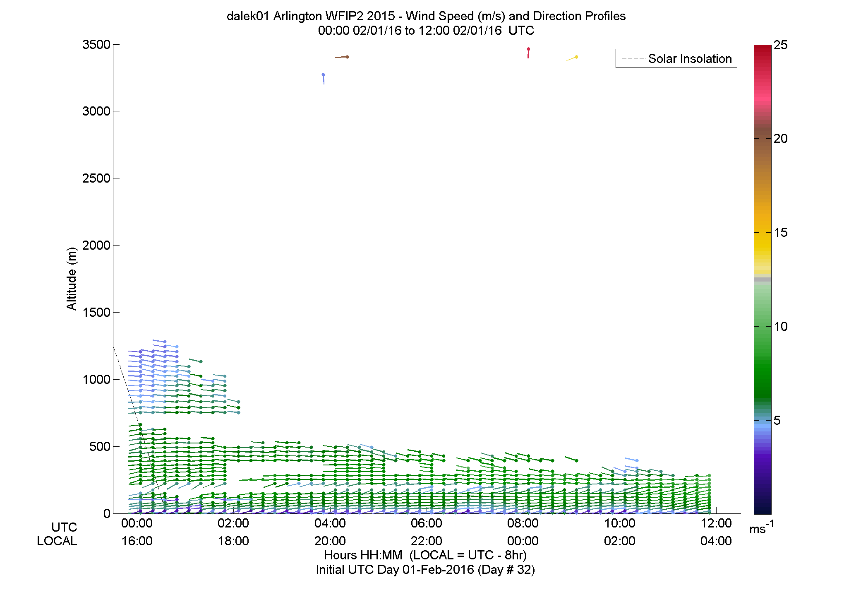The image size is (868, 590).
Task: Click the 16:00 local time label
Action: coord(137,541)
